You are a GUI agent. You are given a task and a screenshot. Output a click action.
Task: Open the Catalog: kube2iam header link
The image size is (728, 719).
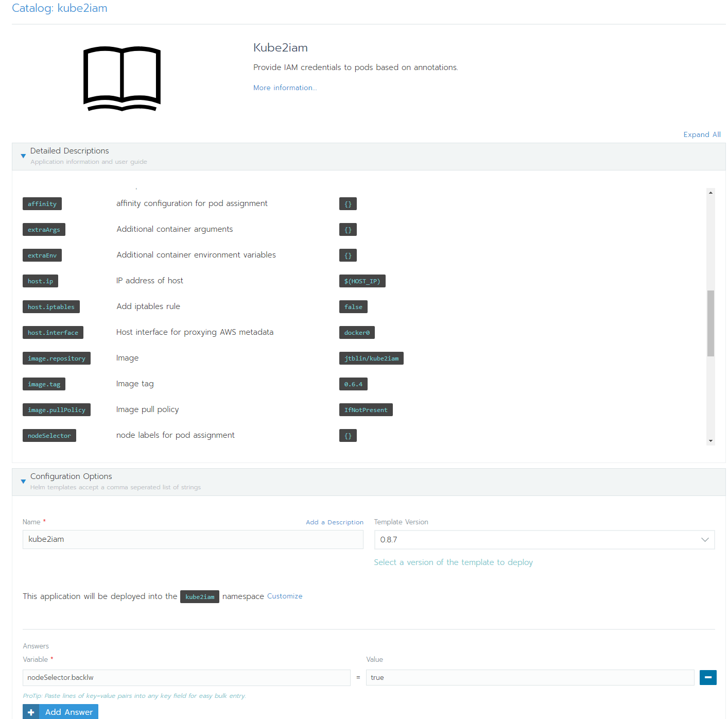pyautogui.click(x=60, y=8)
